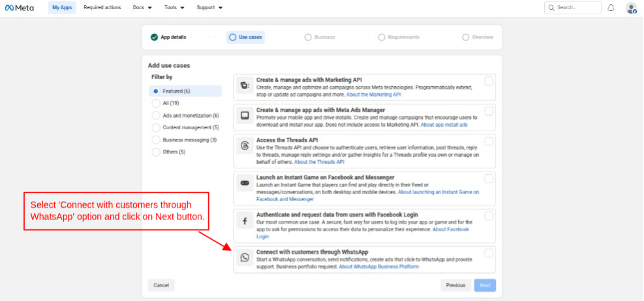
Task: Click Authenticate and request data title
Action: [x=337, y=215]
